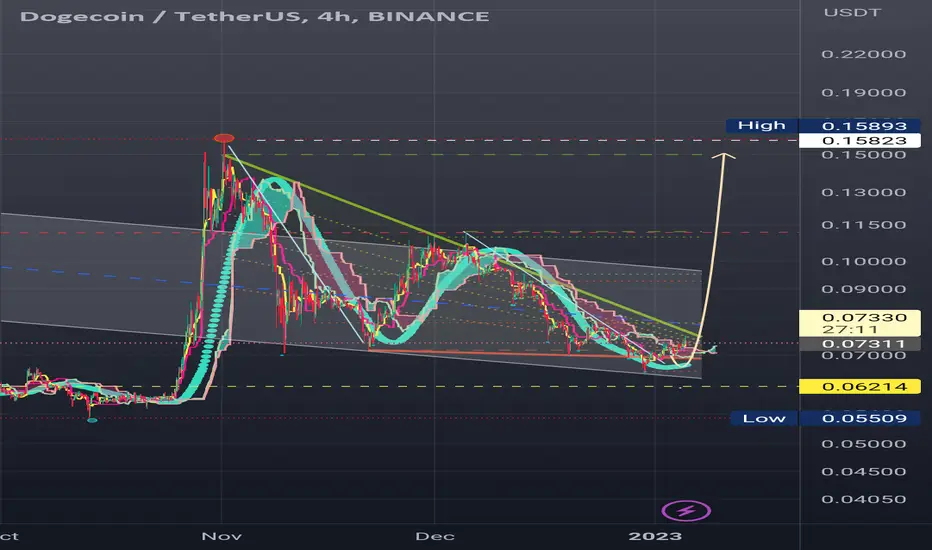
Task: Click the 0.04050 price axis label
Action: coord(864,499)
